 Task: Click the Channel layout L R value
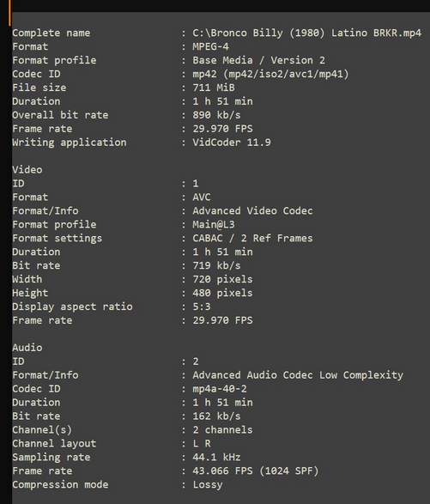(202, 444)
